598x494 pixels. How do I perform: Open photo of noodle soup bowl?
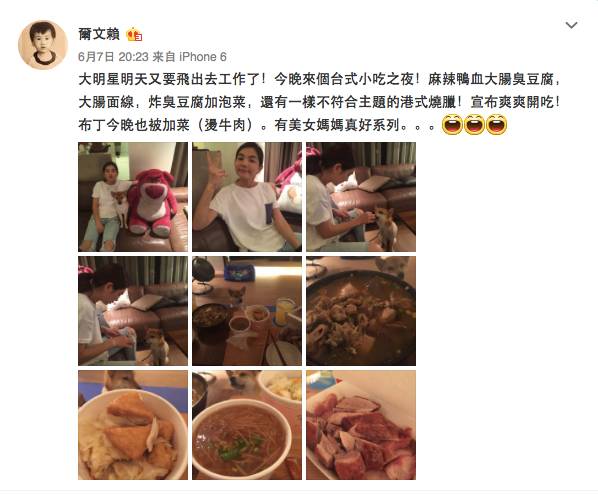coord(247,425)
